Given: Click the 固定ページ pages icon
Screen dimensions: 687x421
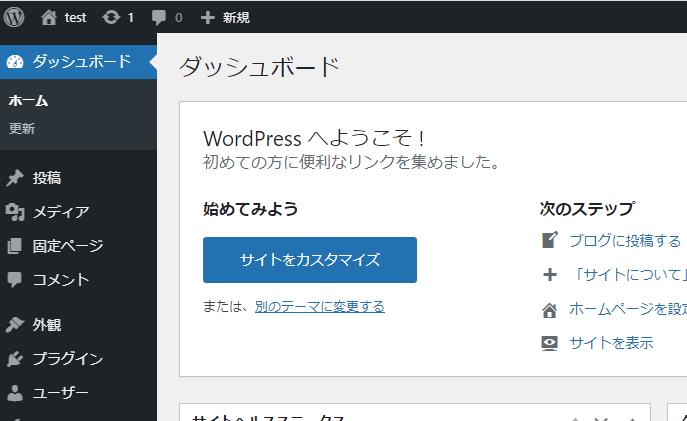Looking at the screenshot, I should pyautogui.click(x=14, y=246).
